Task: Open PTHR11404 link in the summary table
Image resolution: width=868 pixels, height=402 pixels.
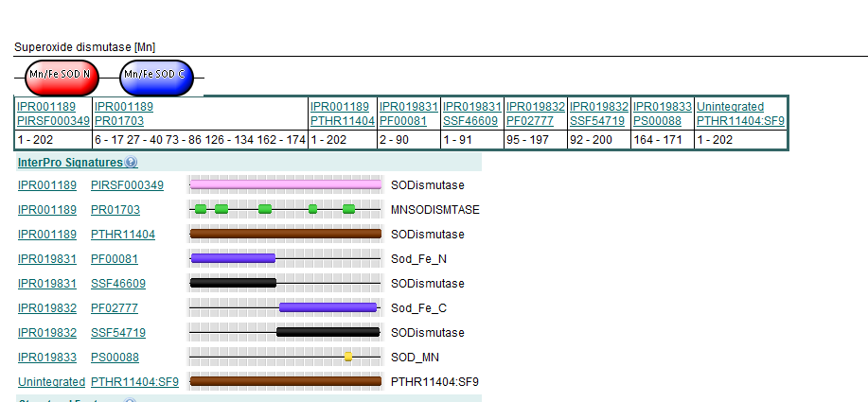Action: tap(343, 120)
